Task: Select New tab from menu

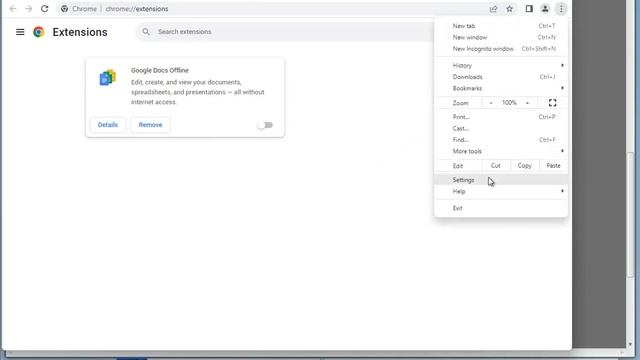Action: pyautogui.click(x=501, y=26)
